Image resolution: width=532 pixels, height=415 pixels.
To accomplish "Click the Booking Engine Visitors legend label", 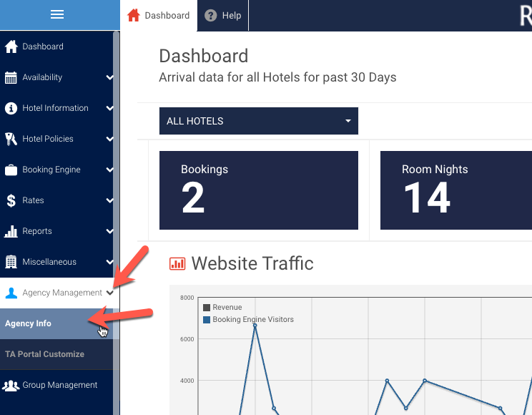I will tap(253, 320).
